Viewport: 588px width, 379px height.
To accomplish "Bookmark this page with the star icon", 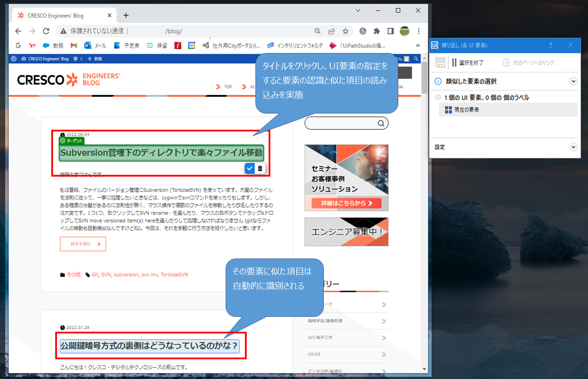I will point(345,31).
